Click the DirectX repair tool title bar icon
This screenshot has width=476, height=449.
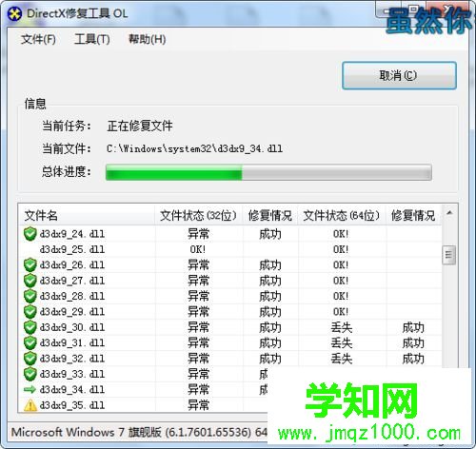(14, 13)
